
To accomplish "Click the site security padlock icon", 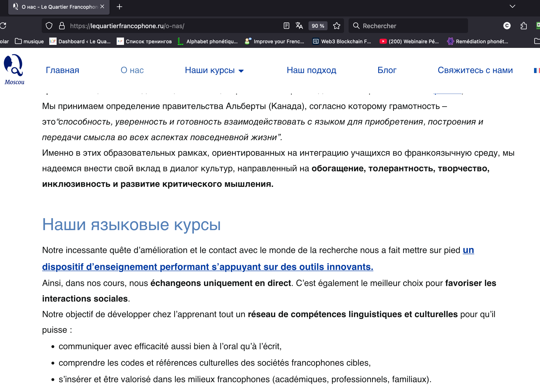I will coord(62,26).
